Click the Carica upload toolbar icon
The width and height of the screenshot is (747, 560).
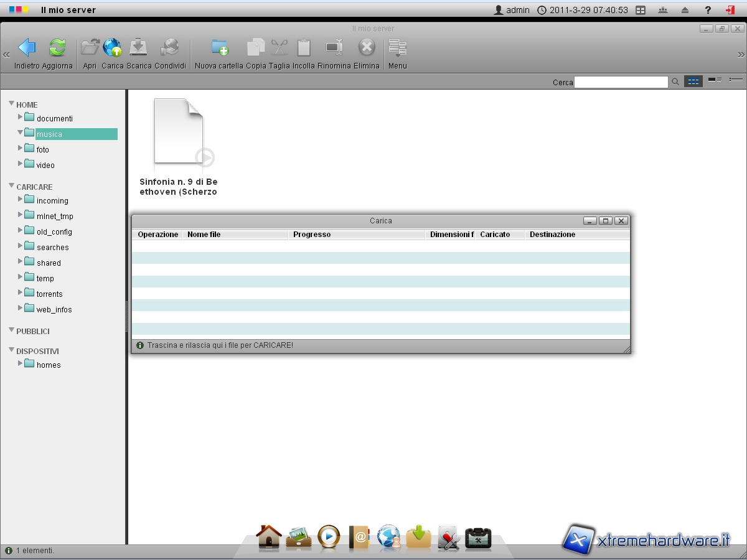113,49
